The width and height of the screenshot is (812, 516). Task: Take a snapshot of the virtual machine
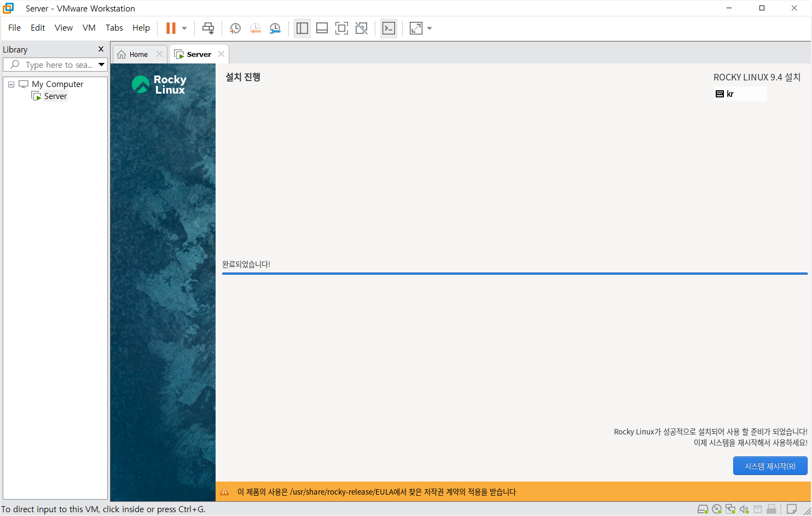pos(235,28)
